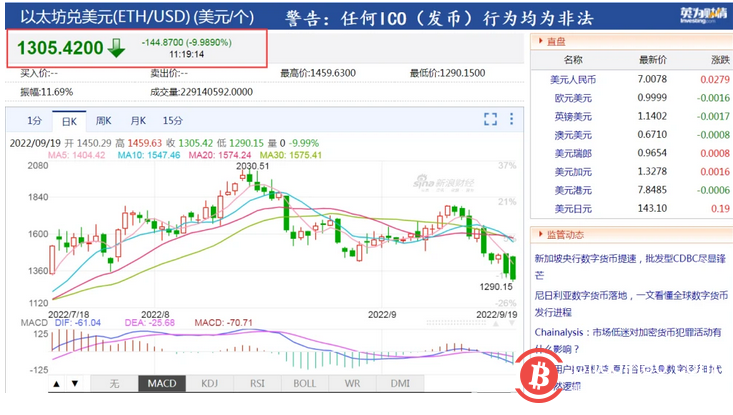Select the 无 indicator option
This screenshot has height=415, width=733.
[x=115, y=384]
